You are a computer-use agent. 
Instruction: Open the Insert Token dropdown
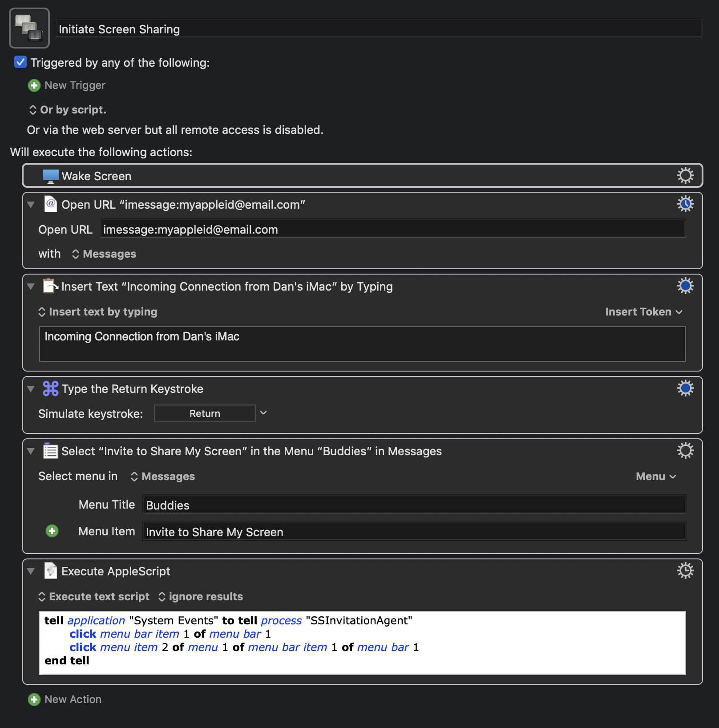click(x=643, y=312)
